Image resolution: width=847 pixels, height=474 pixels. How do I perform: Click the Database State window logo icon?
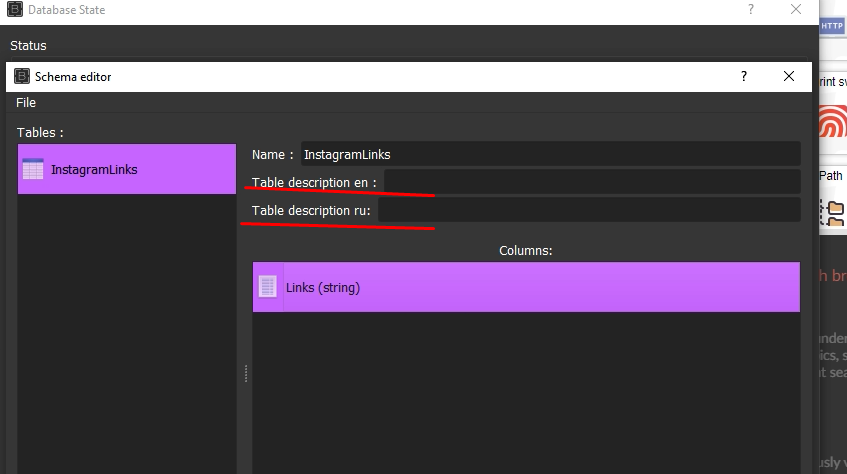[15, 10]
